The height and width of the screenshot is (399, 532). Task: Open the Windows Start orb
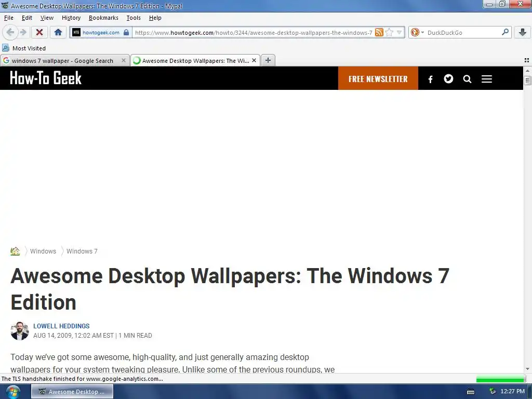tap(13, 392)
